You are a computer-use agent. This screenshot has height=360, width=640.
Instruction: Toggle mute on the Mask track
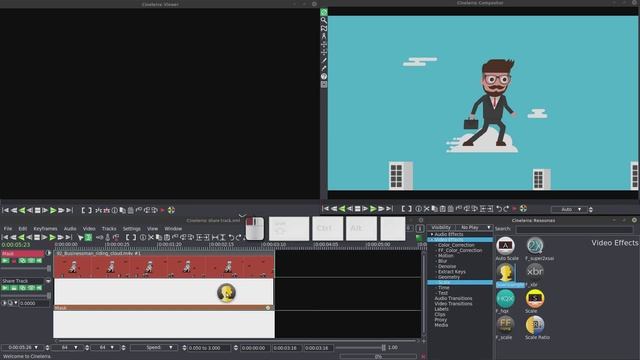click(x=39, y=260)
